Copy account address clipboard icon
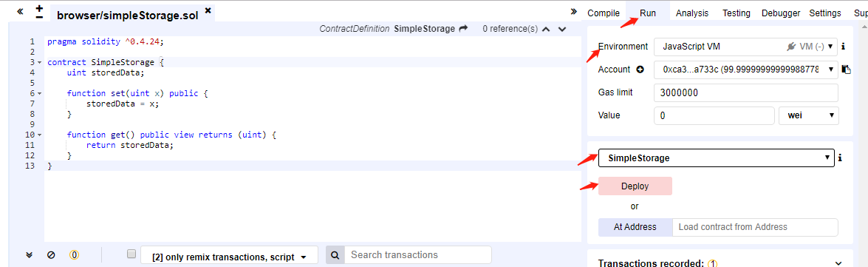Screen dimensions: 868x267 [x=846, y=70]
